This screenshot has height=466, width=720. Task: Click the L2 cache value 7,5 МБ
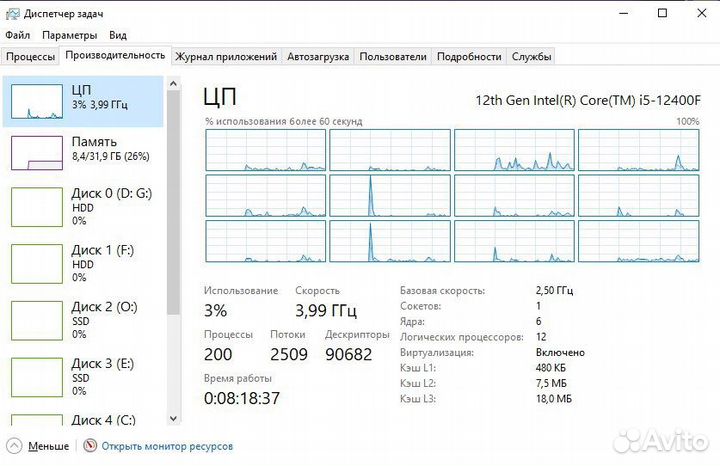click(551, 383)
